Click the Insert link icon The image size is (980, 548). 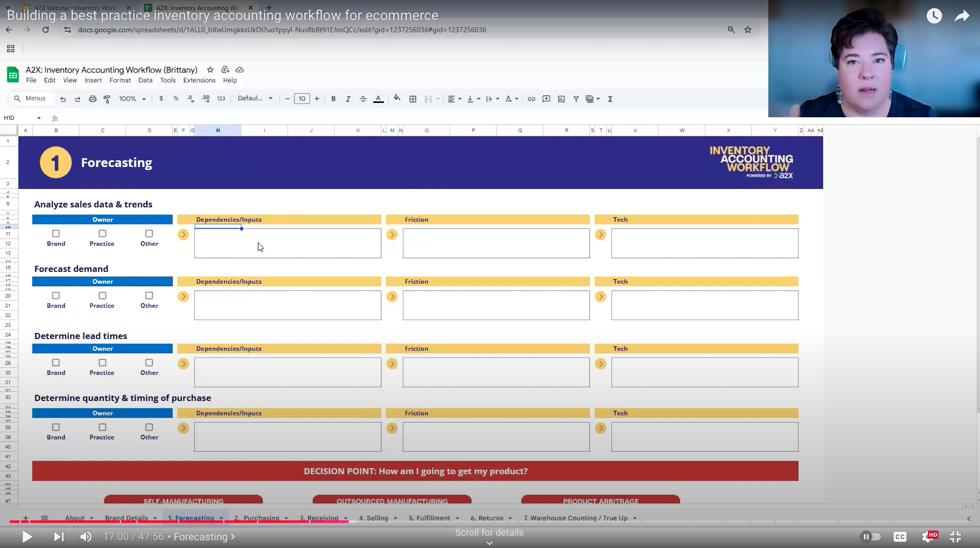pyautogui.click(x=531, y=98)
